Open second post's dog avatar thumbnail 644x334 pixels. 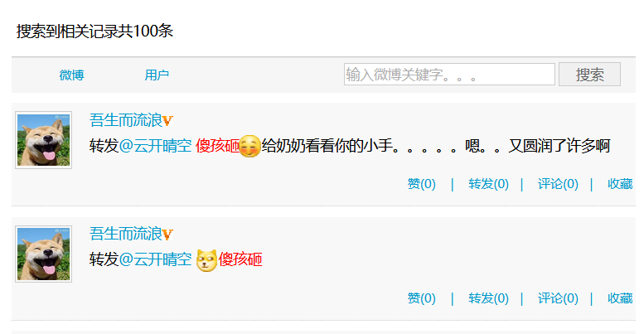[44, 254]
